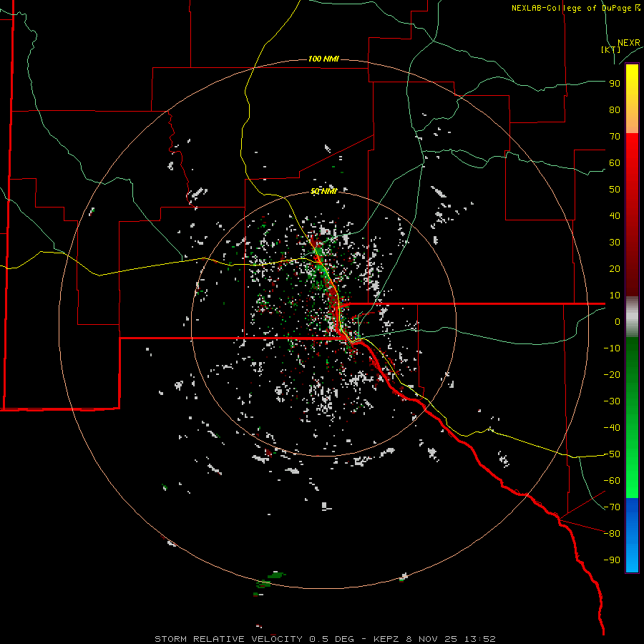Image resolution: width=644 pixels, height=644 pixels.
Task: Click the 50 NMI range ring label
Action: (x=323, y=191)
